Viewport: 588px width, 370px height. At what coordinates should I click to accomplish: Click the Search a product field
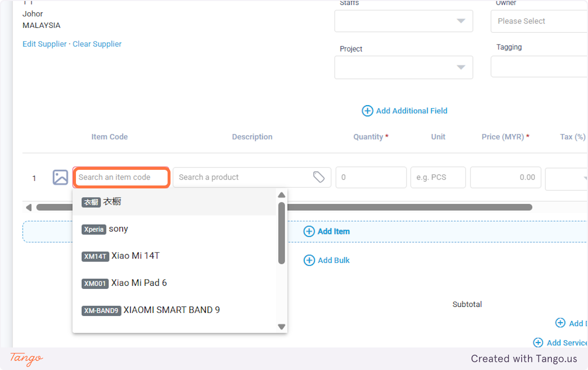pos(252,177)
